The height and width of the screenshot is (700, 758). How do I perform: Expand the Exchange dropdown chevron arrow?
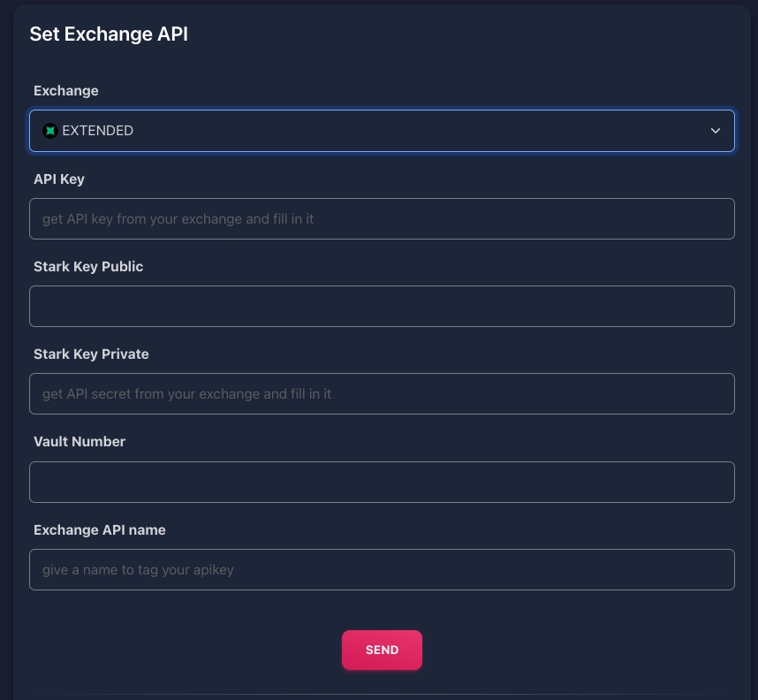click(715, 131)
